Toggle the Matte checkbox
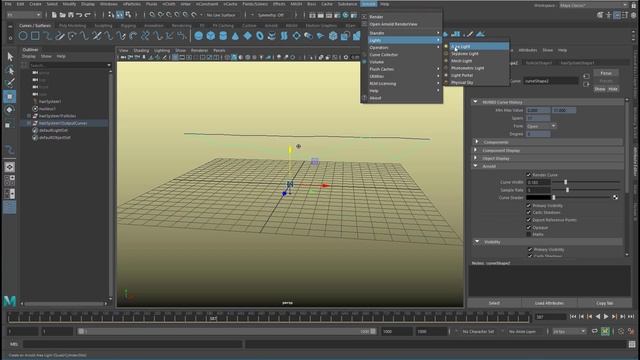Screen dimensions: 640x360 click(529, 234)
